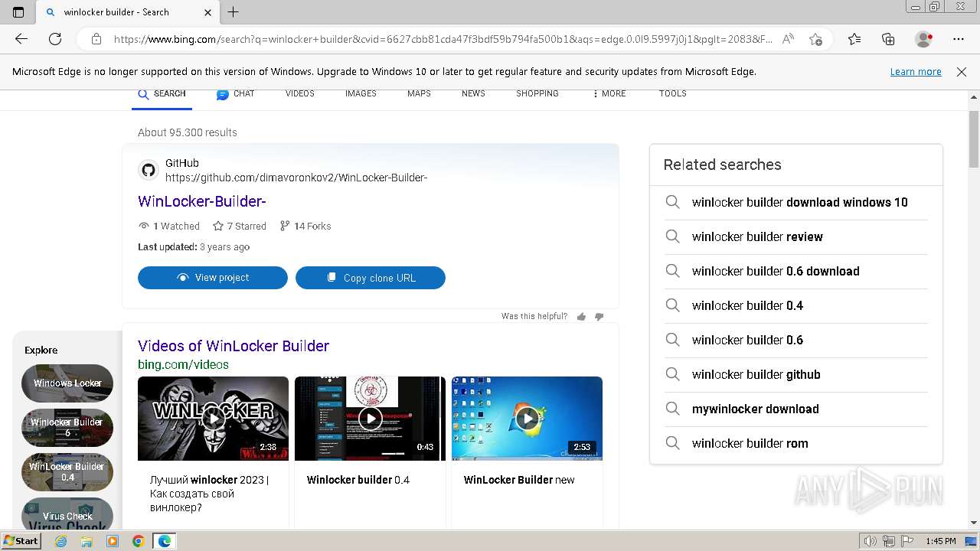Open the Favorites list
This screenshot has height=551, width=980.
pyautogui.click(x=854, y=39)
